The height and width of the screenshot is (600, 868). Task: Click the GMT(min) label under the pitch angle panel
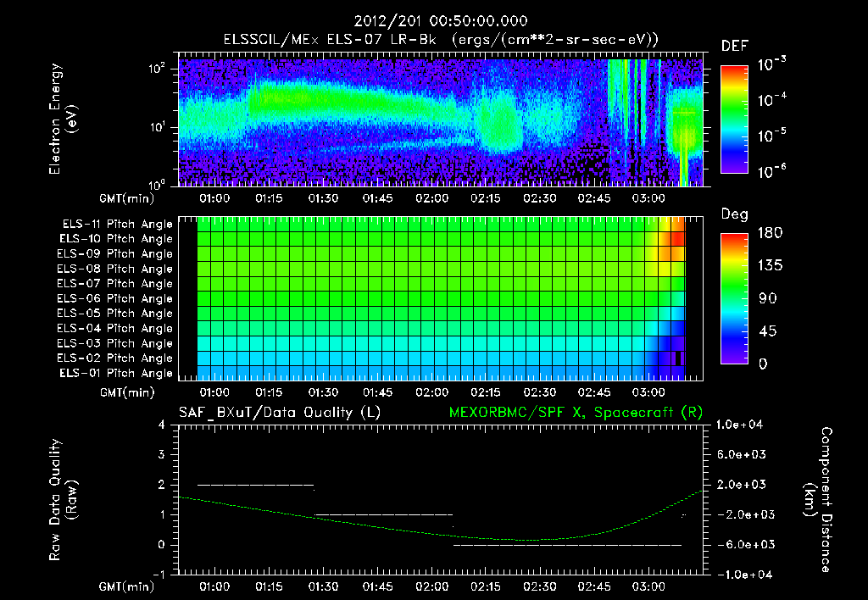[x=127, y=393]
